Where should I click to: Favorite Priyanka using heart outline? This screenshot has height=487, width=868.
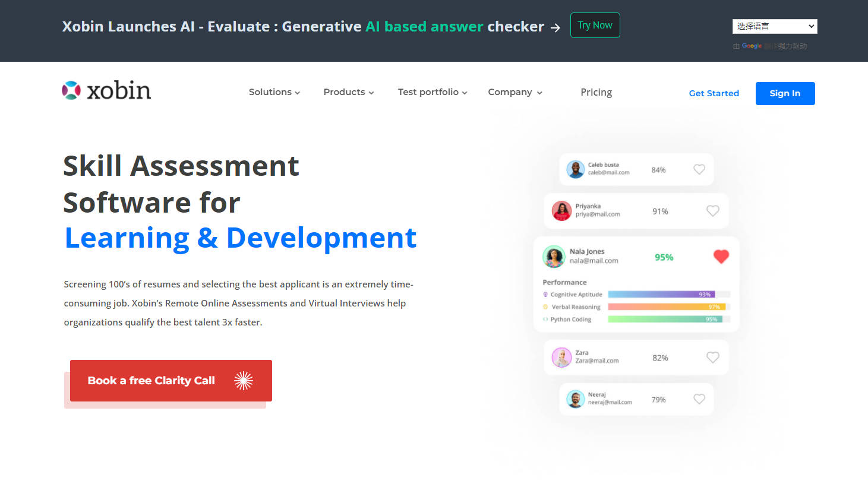tap(713, 211)
